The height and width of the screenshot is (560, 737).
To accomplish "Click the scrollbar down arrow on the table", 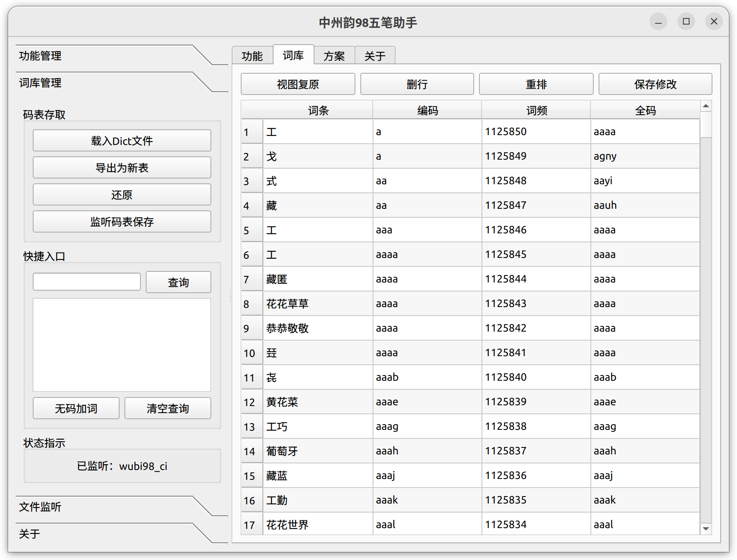I will click(x=706, y=528).
